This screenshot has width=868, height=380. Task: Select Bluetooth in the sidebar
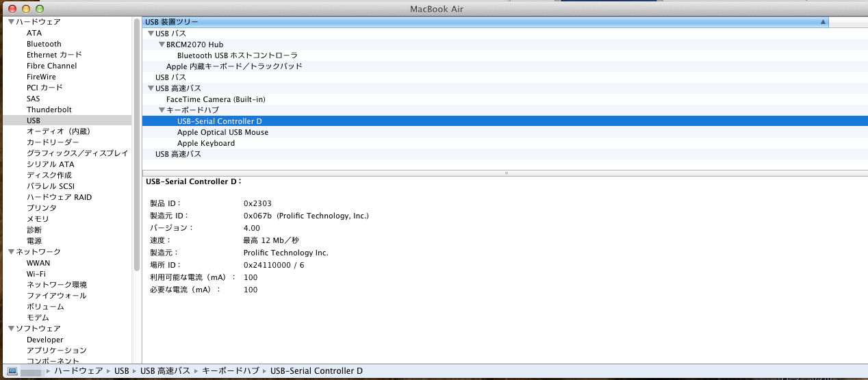(44, 44)
